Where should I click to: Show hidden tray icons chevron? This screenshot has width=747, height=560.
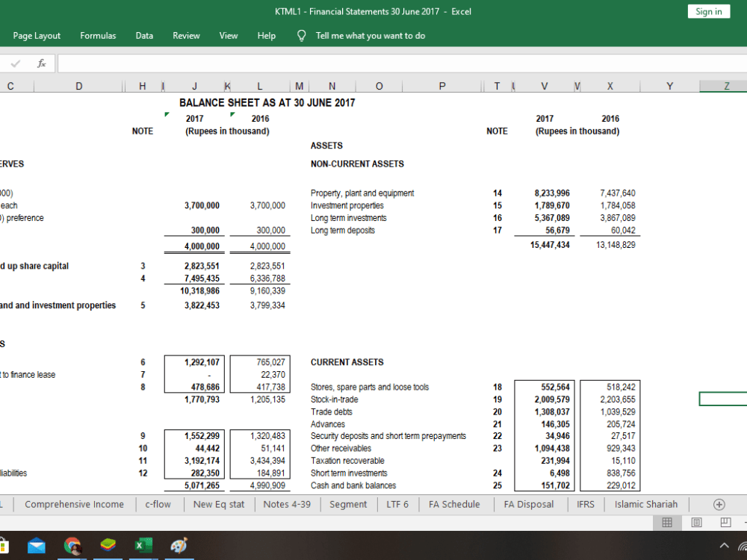(x=724, y=546)
